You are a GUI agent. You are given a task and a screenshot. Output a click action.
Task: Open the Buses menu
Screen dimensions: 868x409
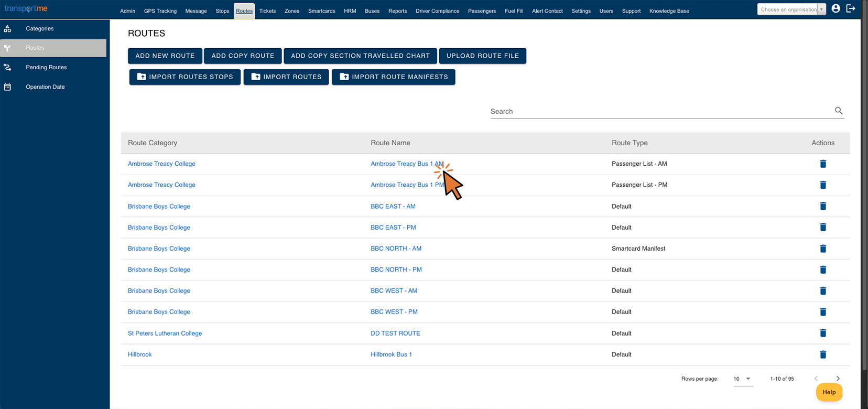tap(372, 11)
